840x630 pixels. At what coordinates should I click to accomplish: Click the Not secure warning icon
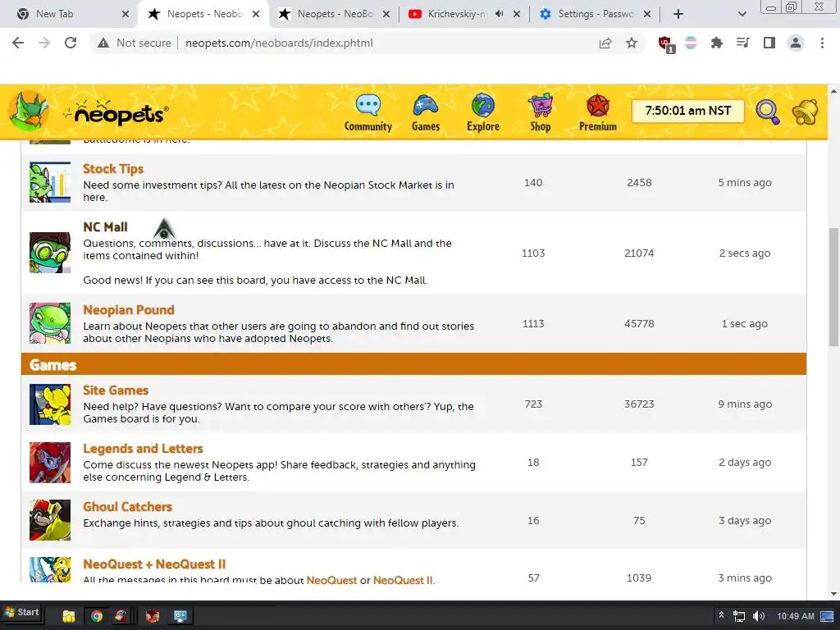click(x=103, y=43)
